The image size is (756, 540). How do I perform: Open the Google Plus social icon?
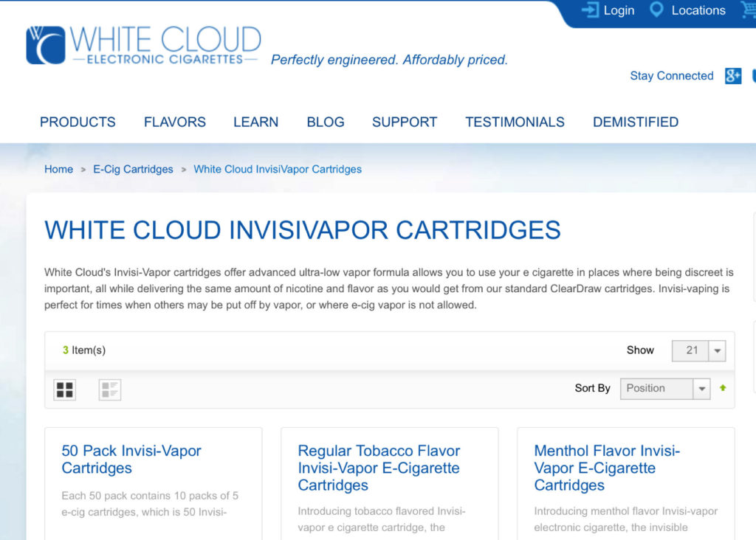click(733, 76)
